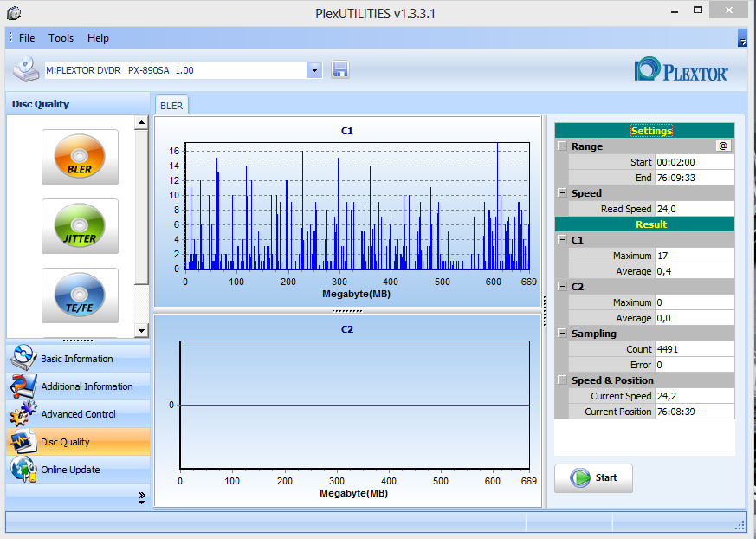The height and width of the screenshot is (539, 756).
Task: Click the Disc Quality graph icon
Action: pyautogui.click(x=23, y=441)
